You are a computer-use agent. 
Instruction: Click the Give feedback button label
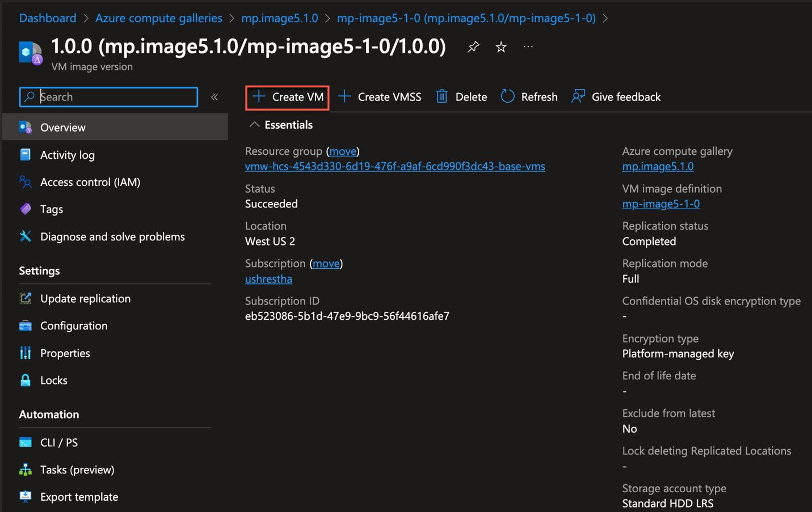[x=626, y=97]
